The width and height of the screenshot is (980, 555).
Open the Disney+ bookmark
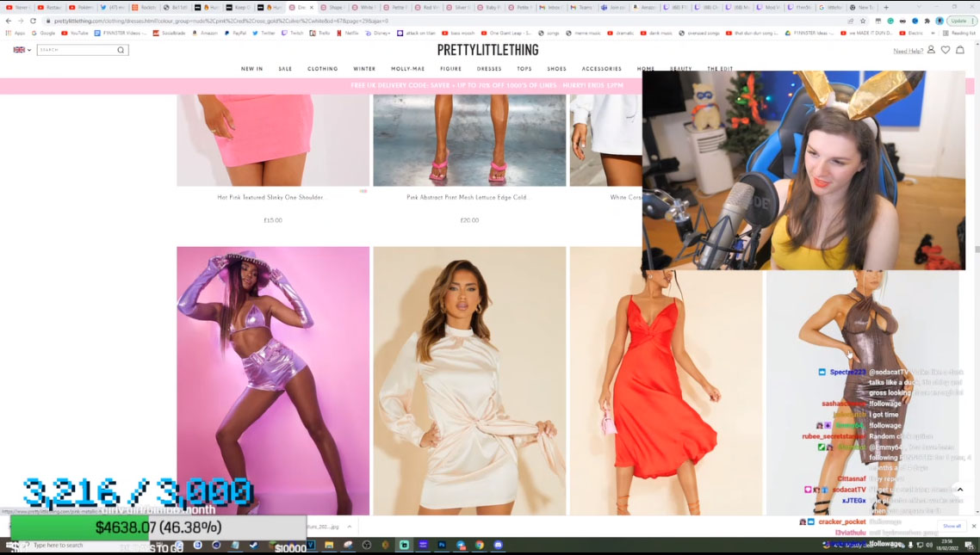click(378, 33)
